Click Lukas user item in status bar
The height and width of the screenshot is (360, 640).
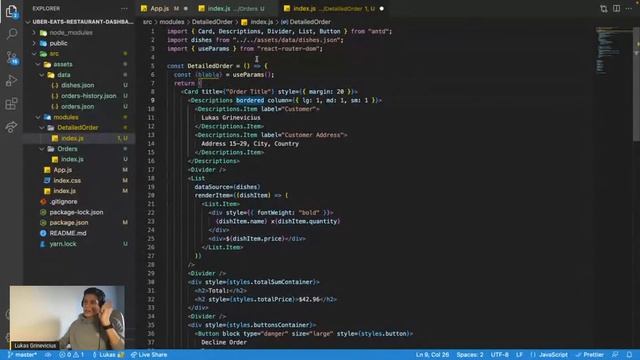[108, 355]
